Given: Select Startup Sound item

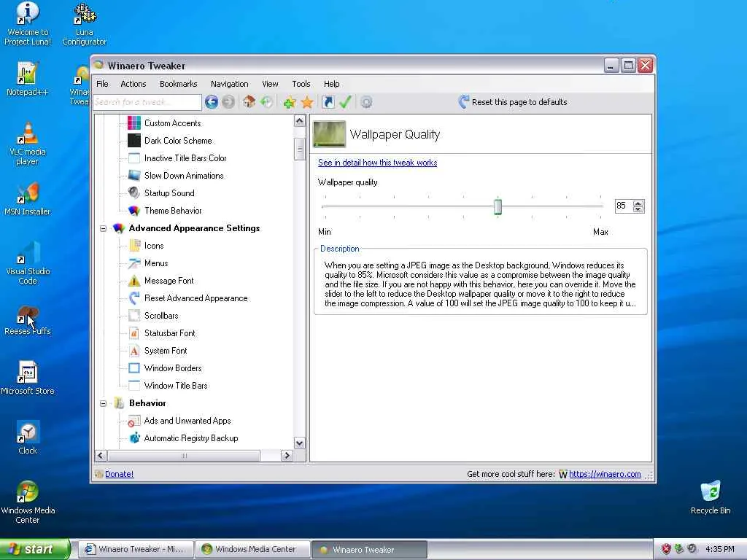Looking at the screenshot, I should point(169,192).
